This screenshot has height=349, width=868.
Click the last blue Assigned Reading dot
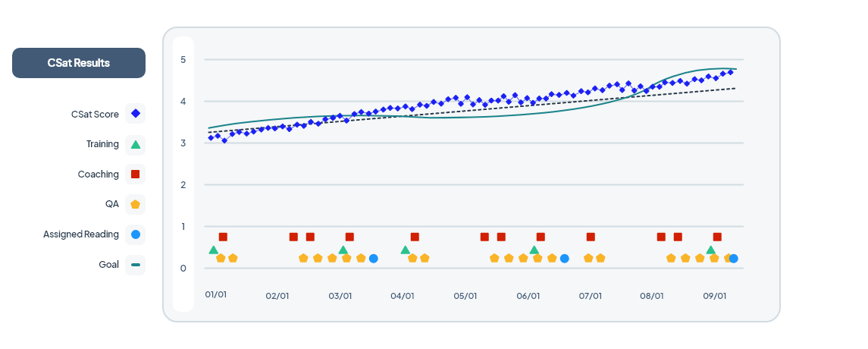(x=733, y=259)
